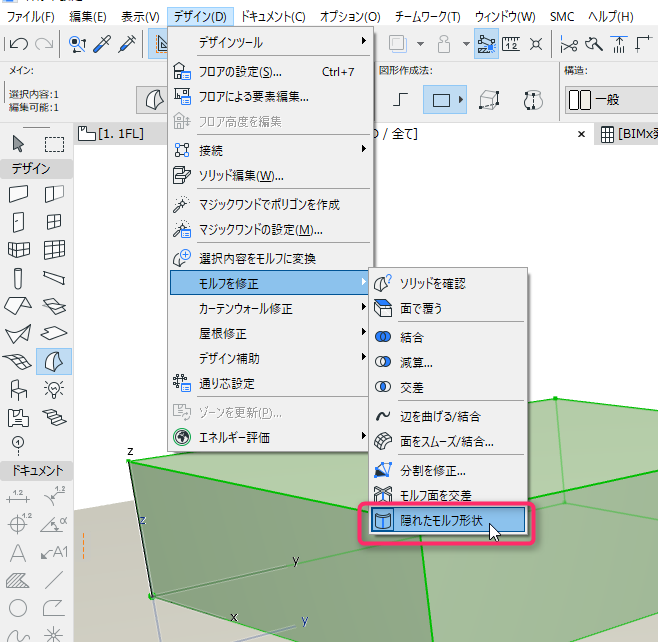
Task: Choose 選択内容をモルフに変換 entry
Action: click(270, 258)
